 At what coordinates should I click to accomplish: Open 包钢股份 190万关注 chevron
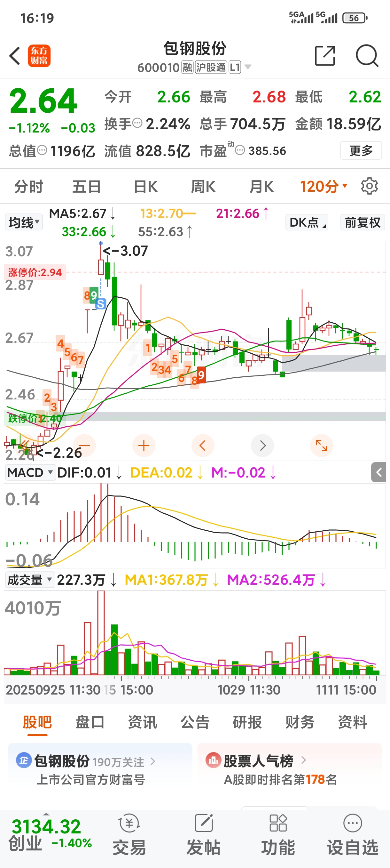[153, 761]
